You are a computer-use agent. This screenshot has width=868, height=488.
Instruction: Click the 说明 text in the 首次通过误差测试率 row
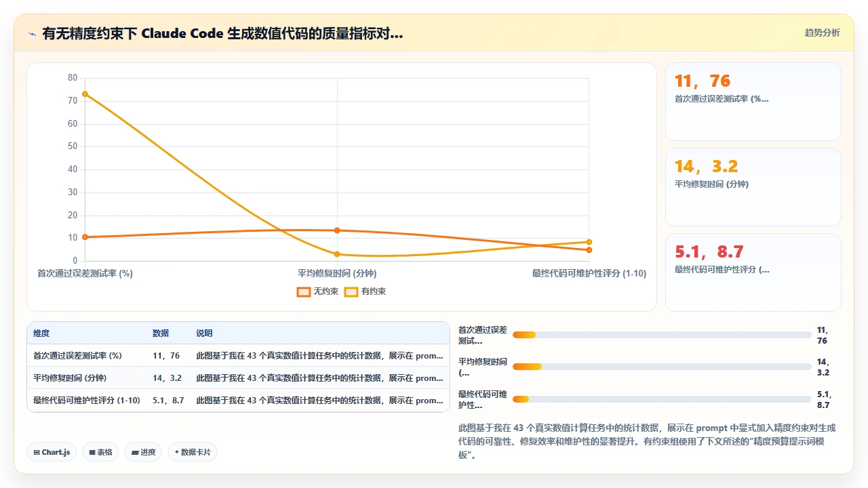(x=319, y=356)
